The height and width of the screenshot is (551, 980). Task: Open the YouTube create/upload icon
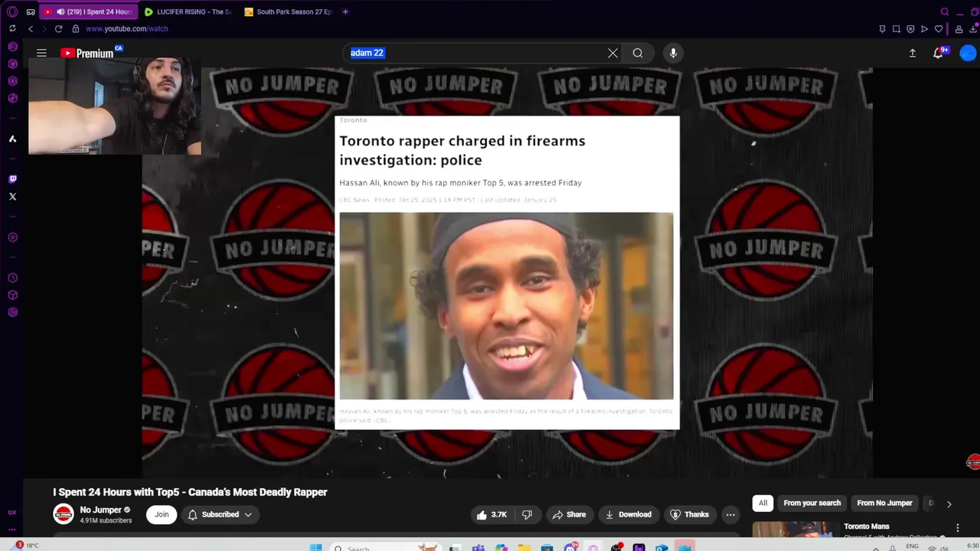pos(913,53)
